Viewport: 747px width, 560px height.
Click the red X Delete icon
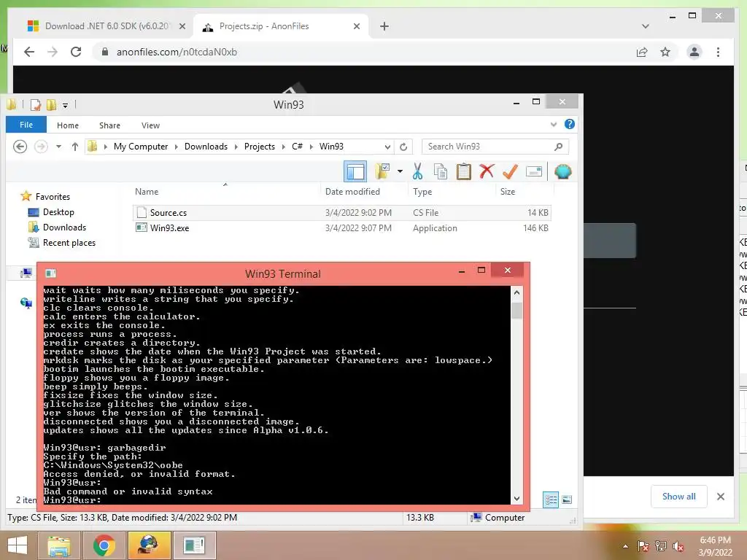pos(487,171)
